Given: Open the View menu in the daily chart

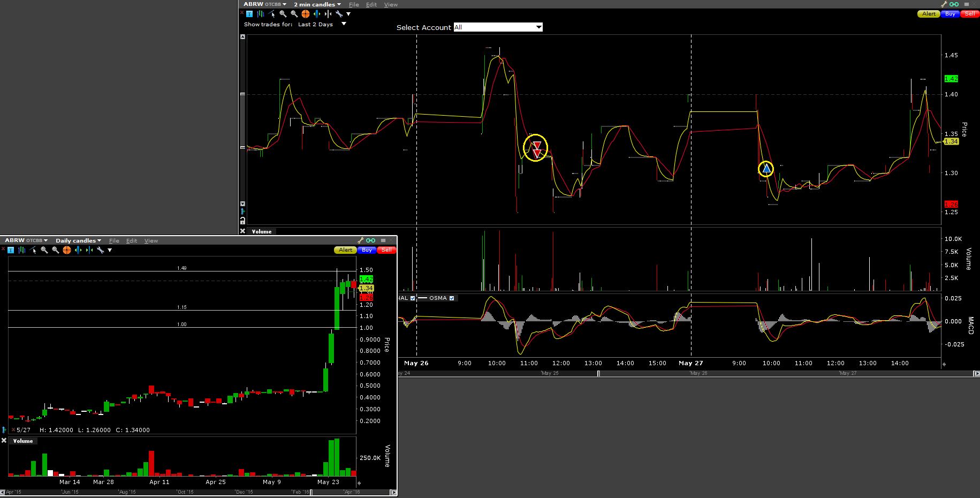Looking at the screenshot, I should 151,240.
